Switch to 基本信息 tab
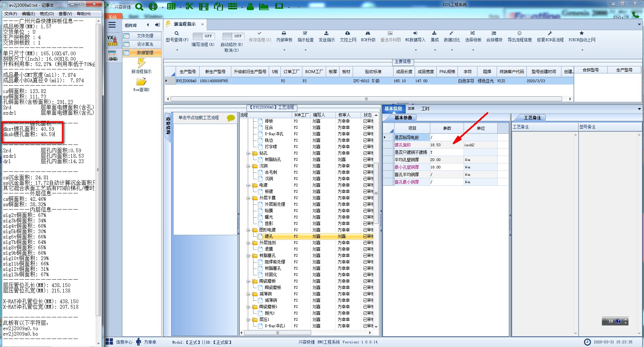 393,108
